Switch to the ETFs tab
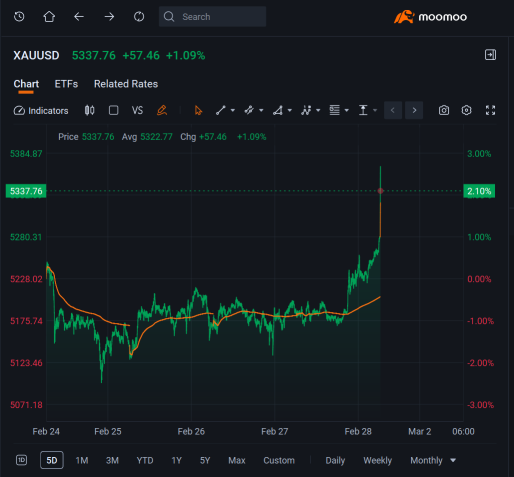Viewport: 514px width, 477px height. pos(66,84)
